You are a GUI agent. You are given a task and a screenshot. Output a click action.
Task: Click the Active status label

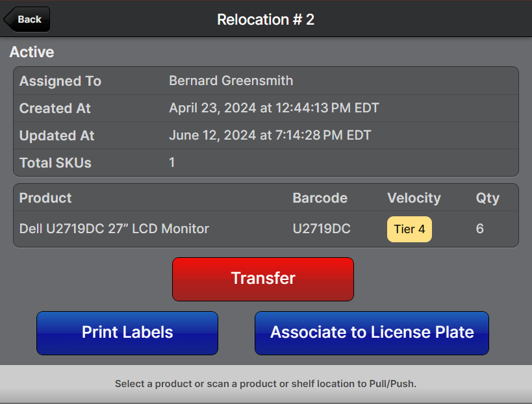[x=32, y=52]
